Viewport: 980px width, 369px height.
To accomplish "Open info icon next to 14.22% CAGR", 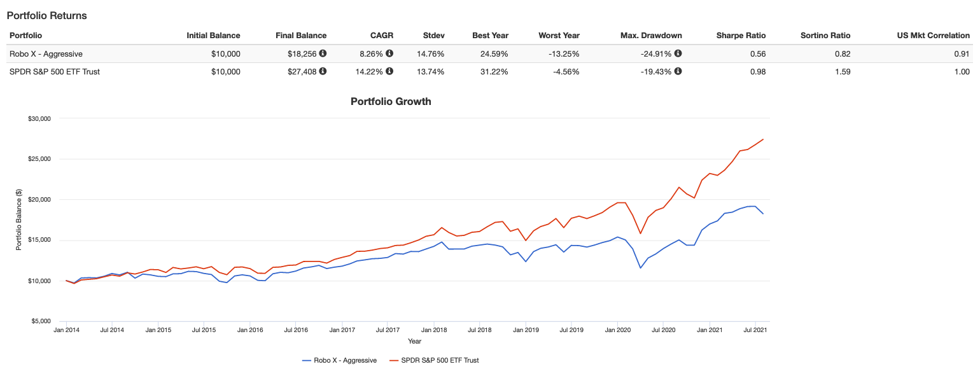I will (389, 71).
